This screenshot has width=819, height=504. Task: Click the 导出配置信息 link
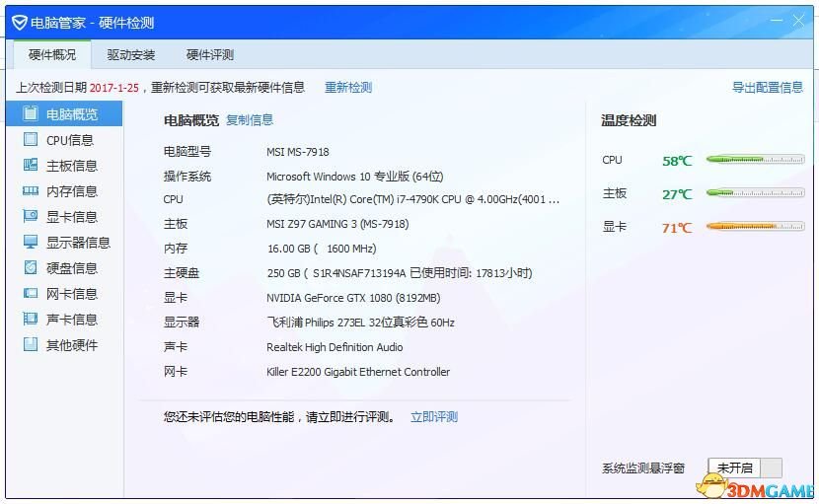[x=768, y=87]
